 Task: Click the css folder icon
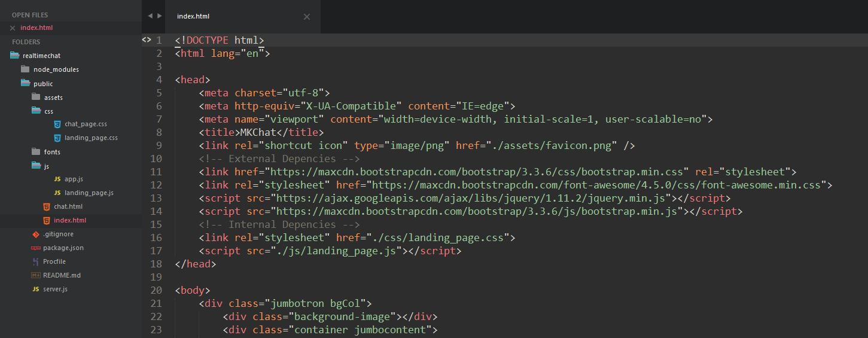tap(36, 111)
